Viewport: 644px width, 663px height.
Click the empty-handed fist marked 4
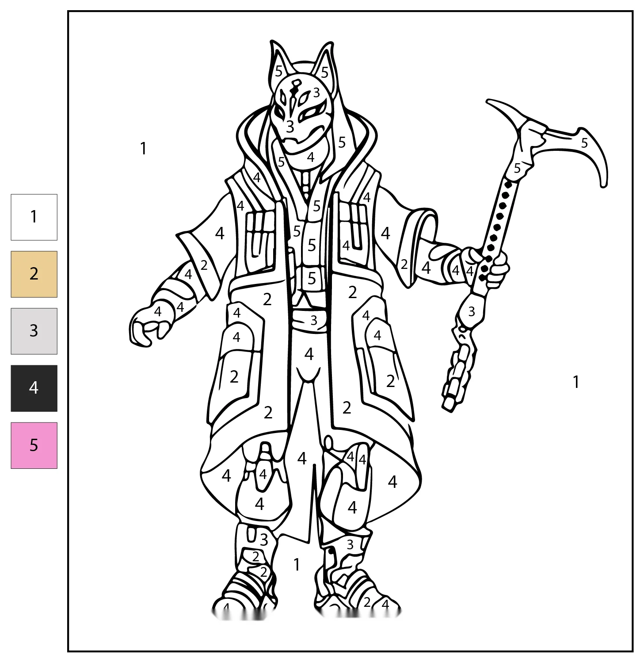coord(158,311)
